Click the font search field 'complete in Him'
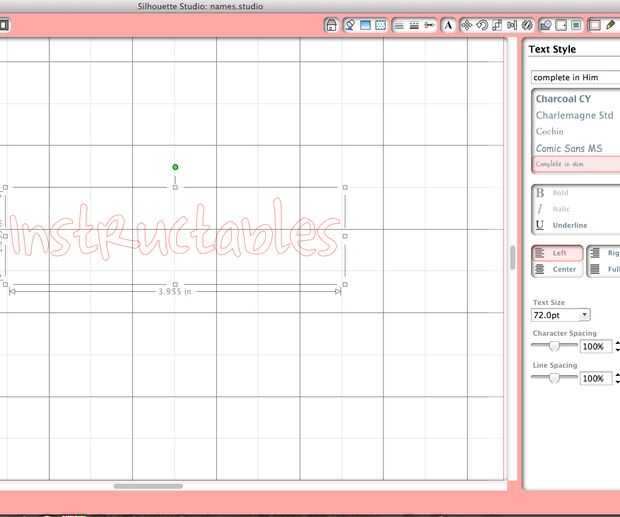The height and width of the screenshot is (517, 620). (576, 77)
